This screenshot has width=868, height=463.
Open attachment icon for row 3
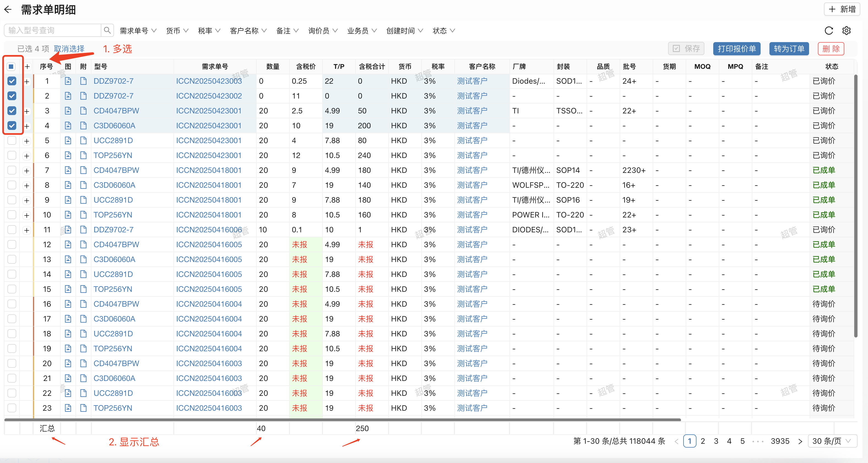point(83,111)
